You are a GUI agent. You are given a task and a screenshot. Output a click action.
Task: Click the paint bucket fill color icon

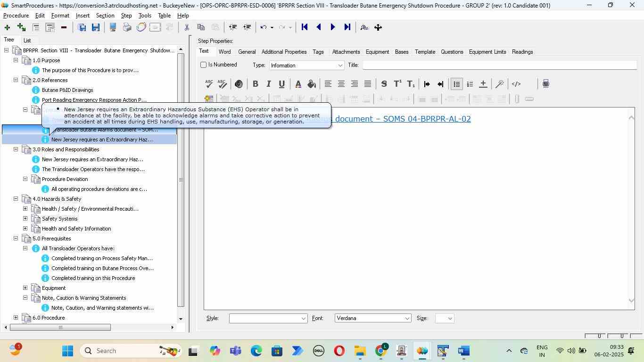pyautogui.click(x=311, y=84)
